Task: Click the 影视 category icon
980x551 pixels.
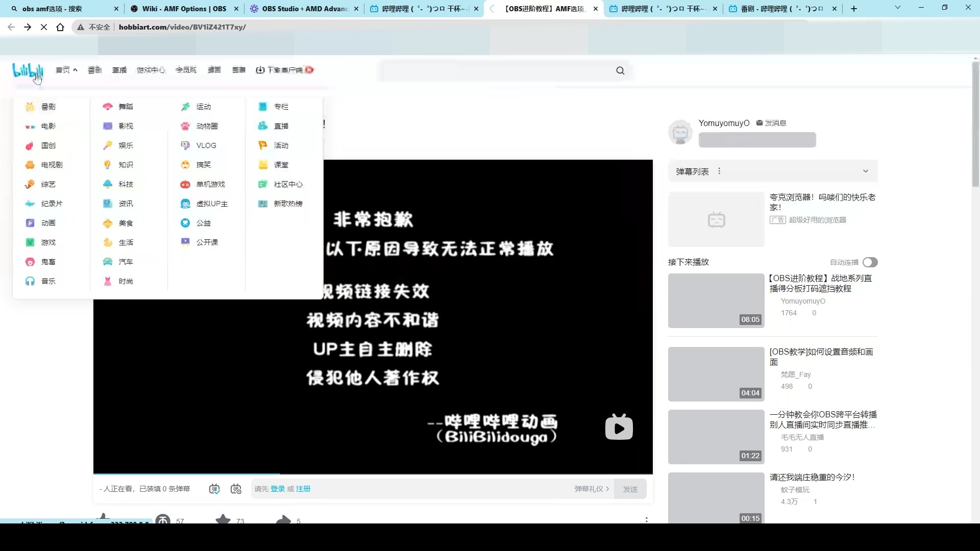Action: click(108, 126)
